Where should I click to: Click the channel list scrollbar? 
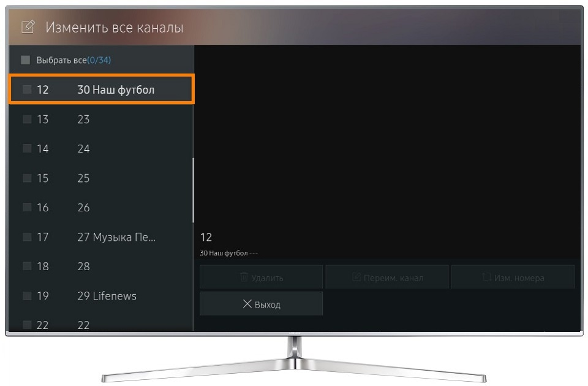[x=193, y=190]
